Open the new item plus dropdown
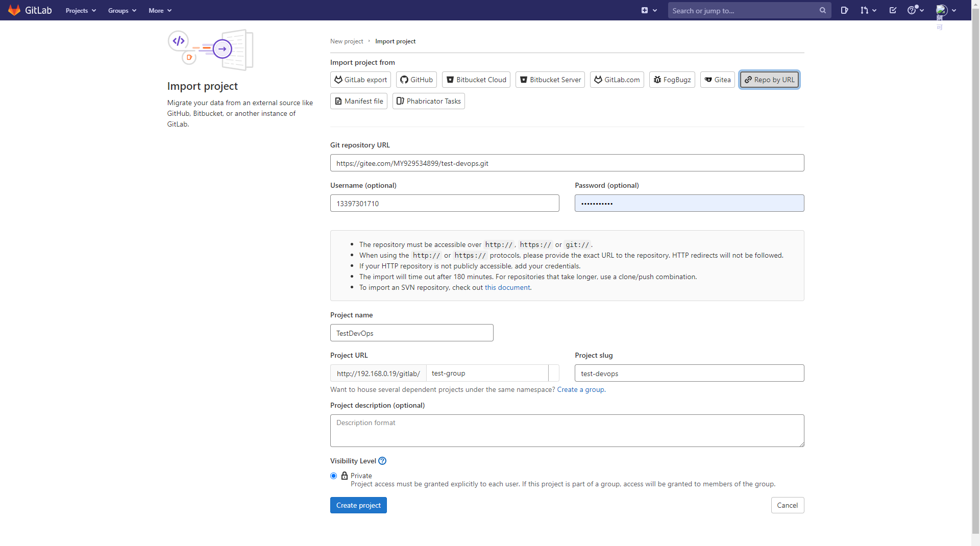 [649, 10]
